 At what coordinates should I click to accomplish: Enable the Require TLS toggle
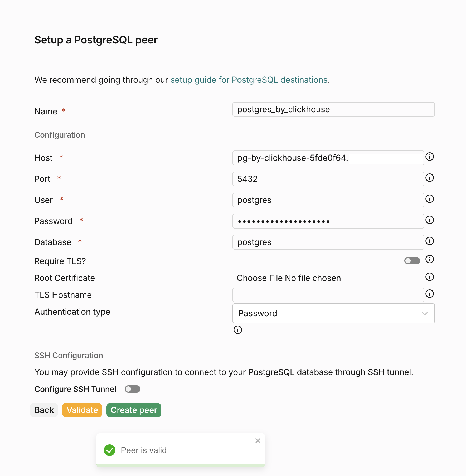[x=412, y=261]
